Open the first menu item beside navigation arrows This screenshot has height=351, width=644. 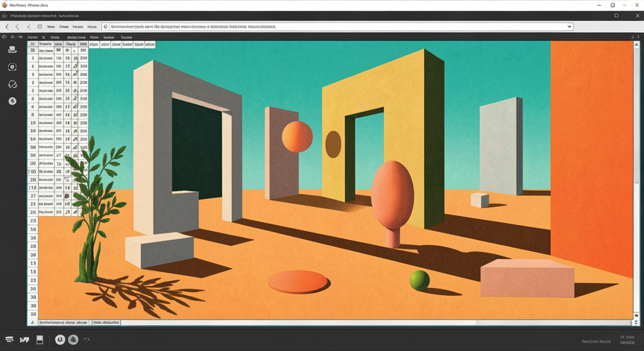[x=51, y=27]
